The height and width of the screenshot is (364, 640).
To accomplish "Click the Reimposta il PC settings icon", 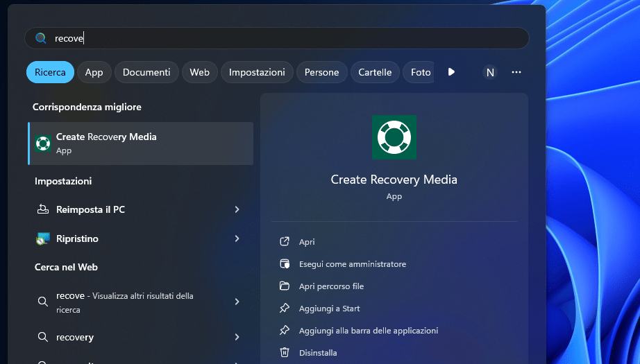I will (x=43, y=209).
